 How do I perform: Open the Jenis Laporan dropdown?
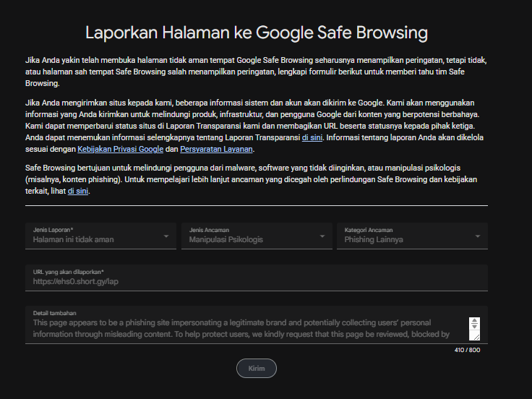(100, 236)
